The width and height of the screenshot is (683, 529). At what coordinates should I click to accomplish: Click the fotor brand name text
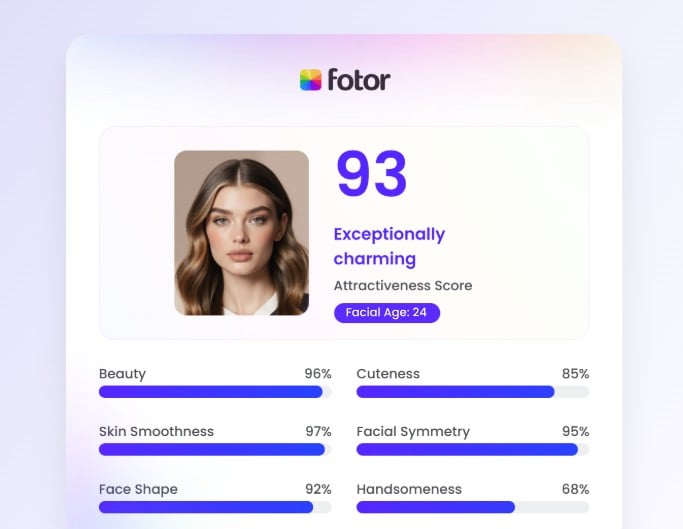pos(358,80)
